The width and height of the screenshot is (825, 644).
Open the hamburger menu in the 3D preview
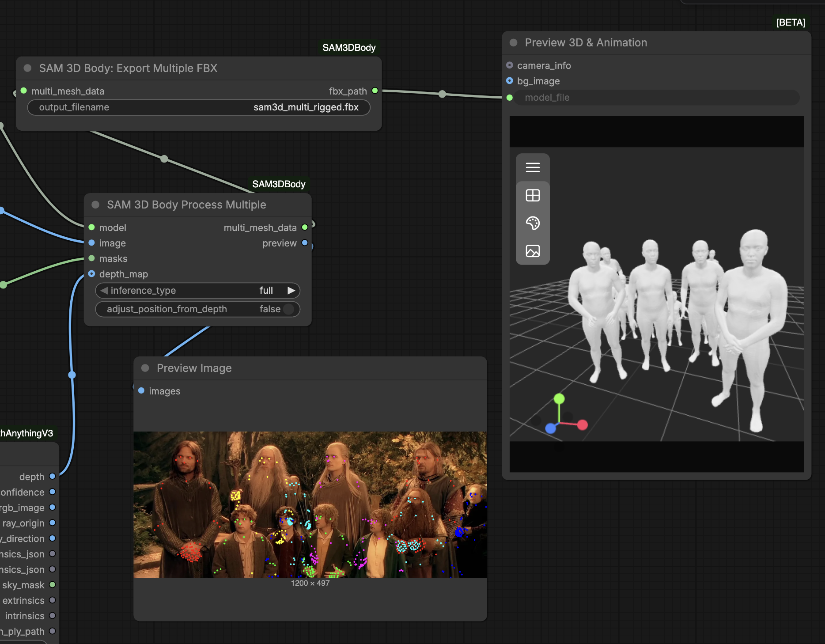coord(533,167)
